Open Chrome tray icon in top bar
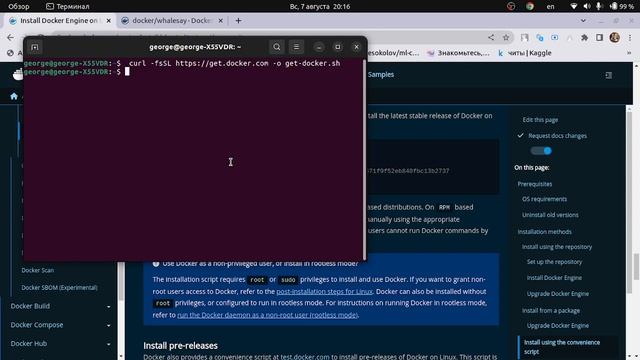The height and width of the screenshot is (360, 640). [530, 6]
